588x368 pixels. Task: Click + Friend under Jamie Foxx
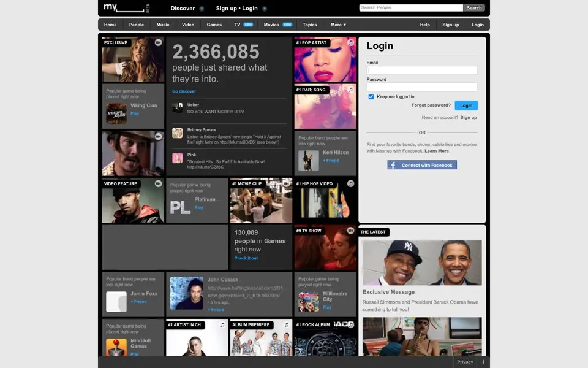138,302
